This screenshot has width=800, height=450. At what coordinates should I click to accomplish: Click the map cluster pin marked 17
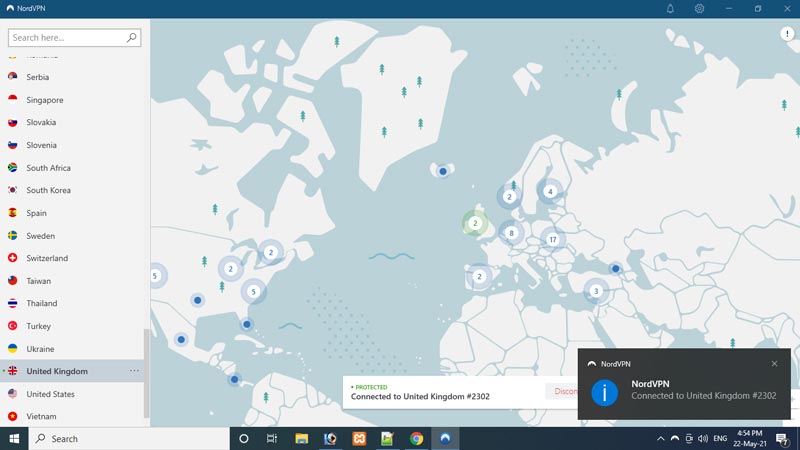[x=553, y=239]
